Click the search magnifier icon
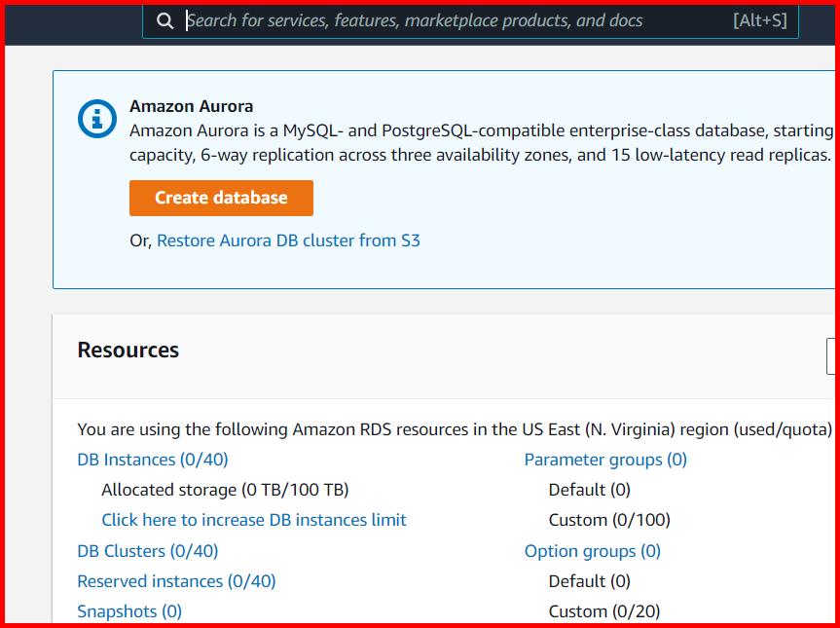 (165, 19)
